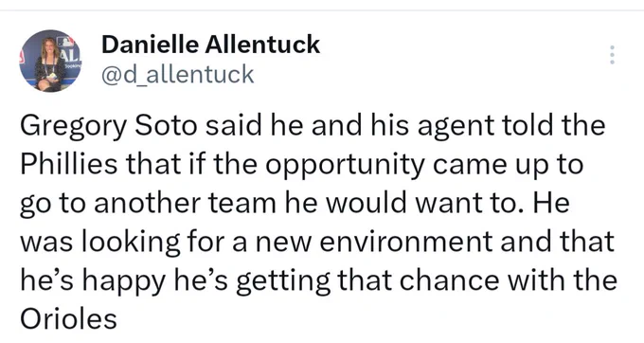
Task: Click the word Phillies in the tweet
Action: (69, 164)
